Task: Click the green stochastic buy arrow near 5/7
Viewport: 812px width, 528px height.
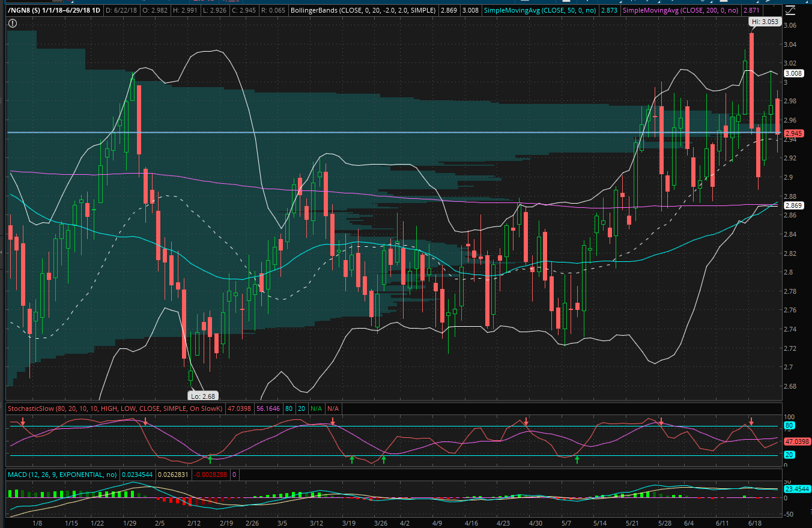Action: (x=577, y=460)
